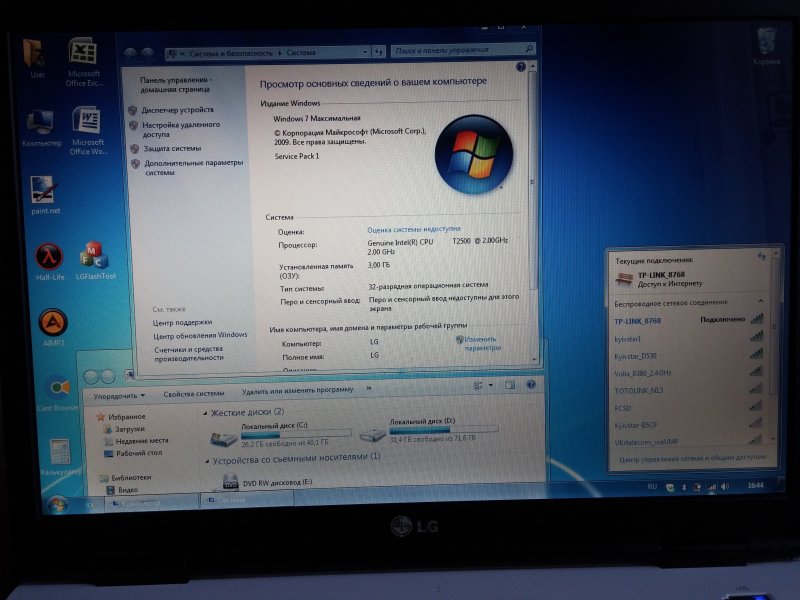Image resolution: width=800 pixels, height=600 pixels.
Task: Collapse the Жесткие диски group
Action: (x=206, y=412)
